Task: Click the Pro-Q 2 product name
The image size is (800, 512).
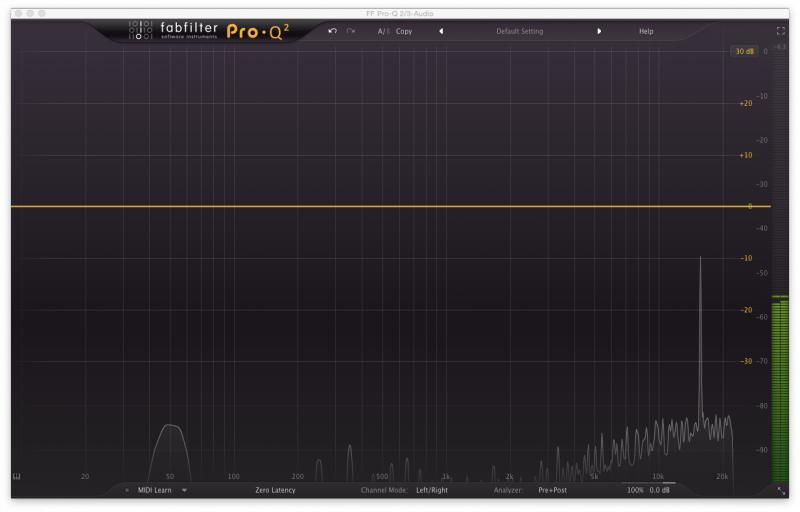Action: (258, 32)
